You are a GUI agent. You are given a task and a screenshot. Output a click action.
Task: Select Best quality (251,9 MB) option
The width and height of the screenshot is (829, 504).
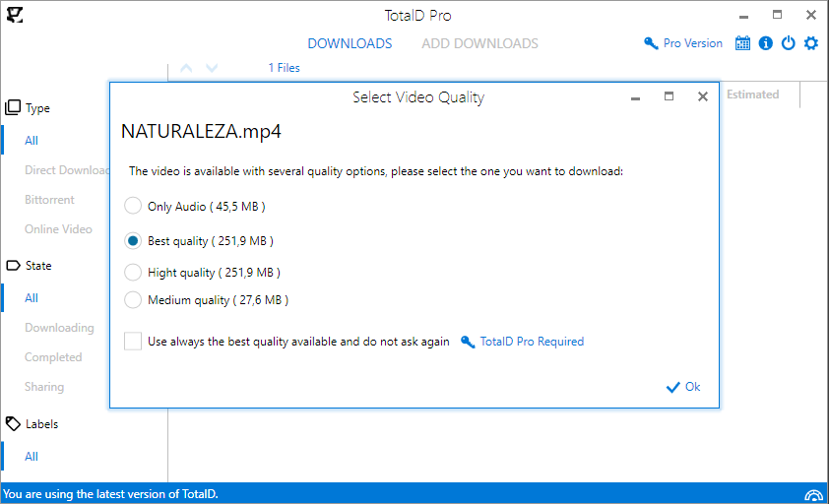tap(199, 241)
